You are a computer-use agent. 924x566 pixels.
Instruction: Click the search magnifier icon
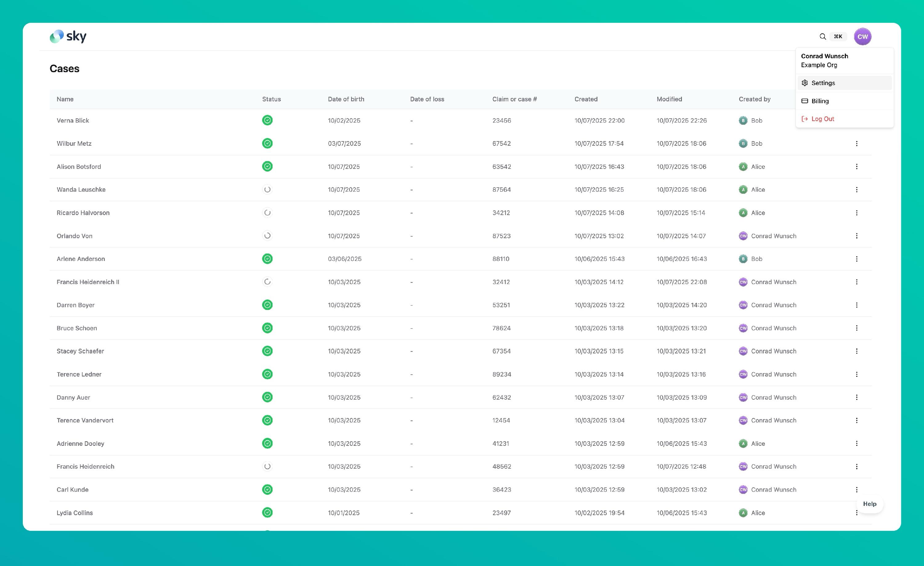[x=822, y=36]
